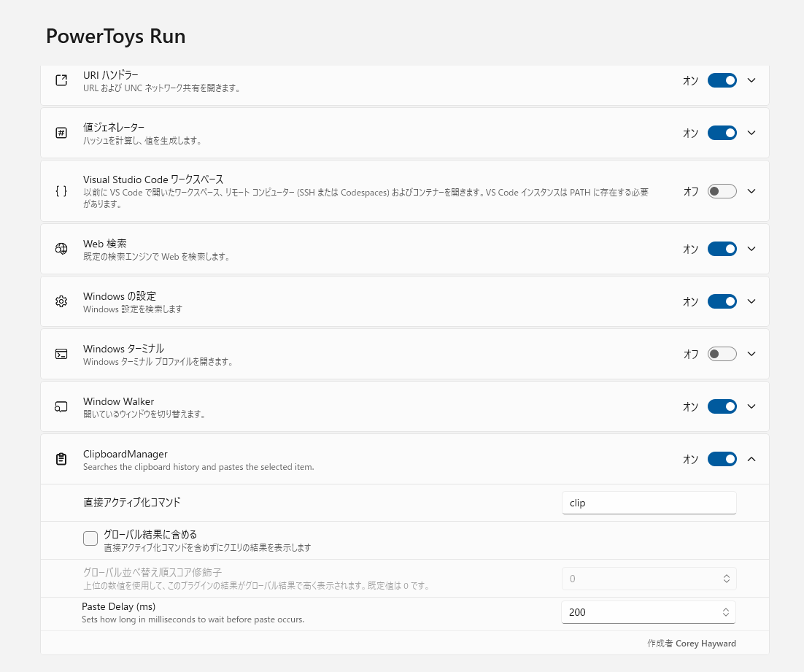The width and height of the screenshot is (804, 672).
Task: Click the 直接アクティブ化コマンド clip text field
Action: pyautogui.click(x=649, y=503)
